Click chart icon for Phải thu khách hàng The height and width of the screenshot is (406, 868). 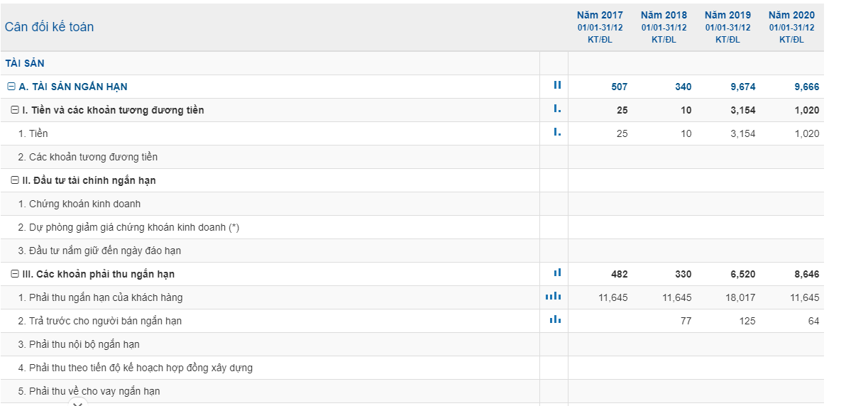point(554,296)
